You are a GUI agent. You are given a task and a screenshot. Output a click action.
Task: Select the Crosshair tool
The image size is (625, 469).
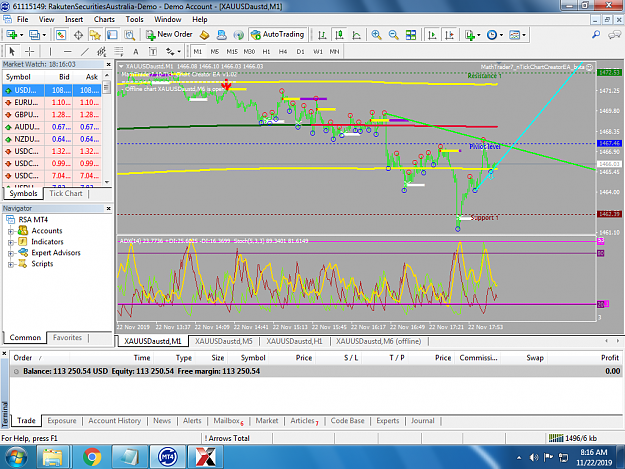click(29, 51)
